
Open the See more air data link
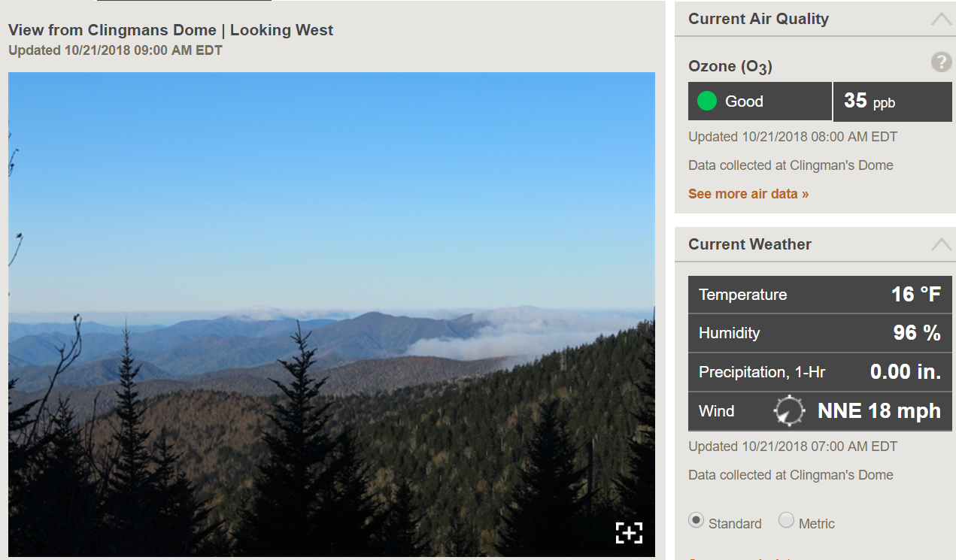(x=748, y=194)
